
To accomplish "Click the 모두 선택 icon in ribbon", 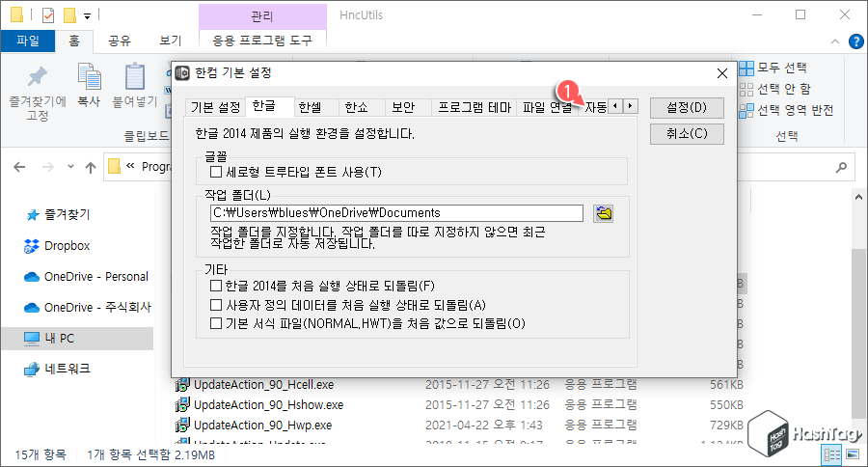I will click(746, 69).
